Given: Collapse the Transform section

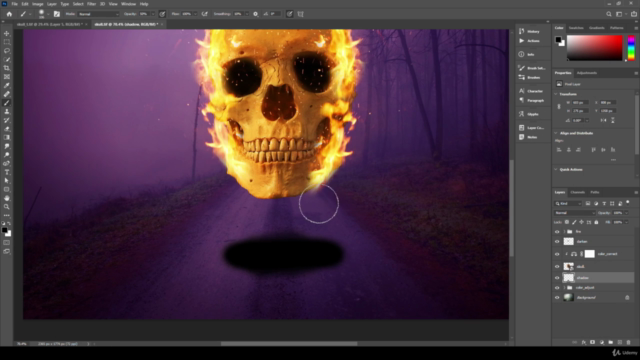Looking at the screenshot, I should [556, 94].
